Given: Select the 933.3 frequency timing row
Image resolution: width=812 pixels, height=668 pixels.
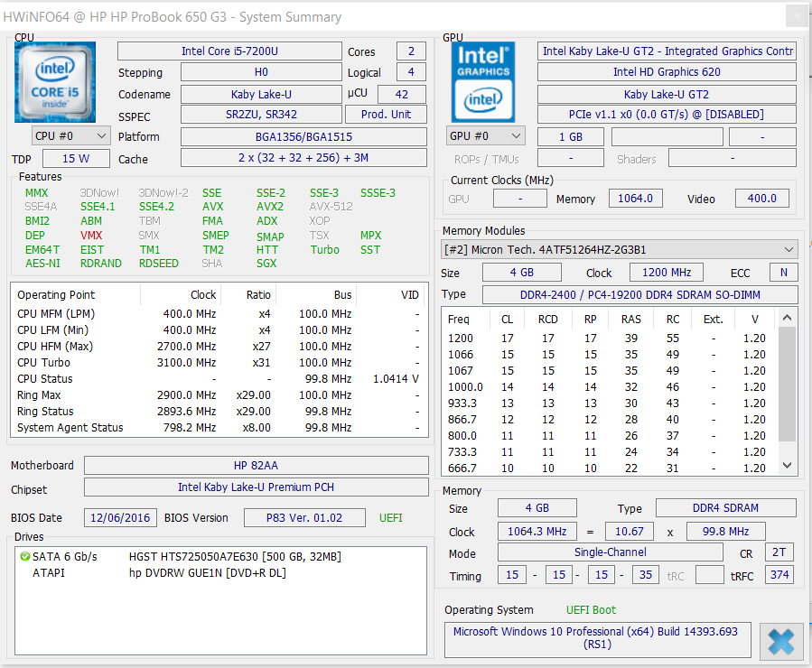Looking at the screenshot, I should pyautogui.click(x=609, y=404).
